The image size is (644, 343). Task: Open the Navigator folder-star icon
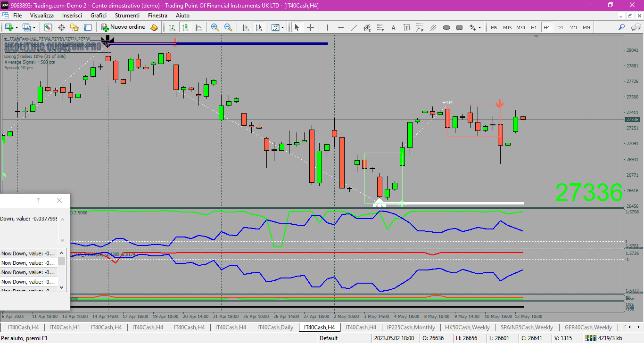tap(74, 27)
